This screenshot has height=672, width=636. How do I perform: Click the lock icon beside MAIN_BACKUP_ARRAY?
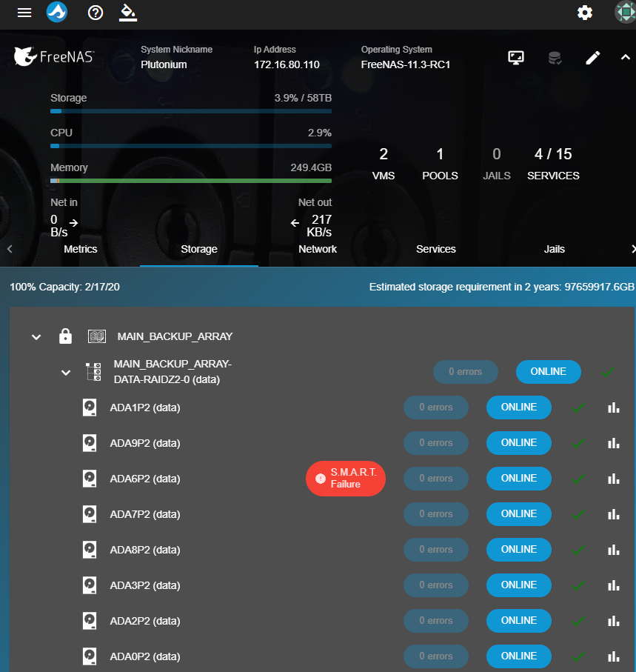pyautogui.click(x=65, y=336)
